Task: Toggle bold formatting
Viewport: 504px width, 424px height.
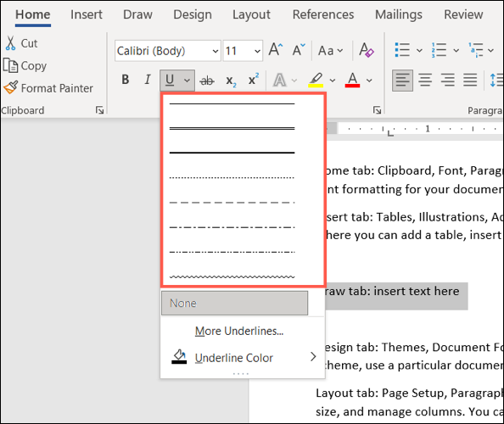Action: click(126, 80)
